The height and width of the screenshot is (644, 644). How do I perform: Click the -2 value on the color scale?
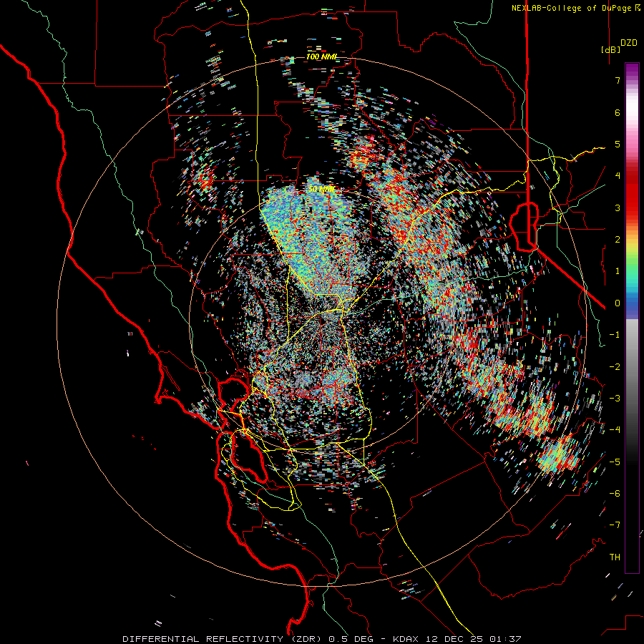615,367
